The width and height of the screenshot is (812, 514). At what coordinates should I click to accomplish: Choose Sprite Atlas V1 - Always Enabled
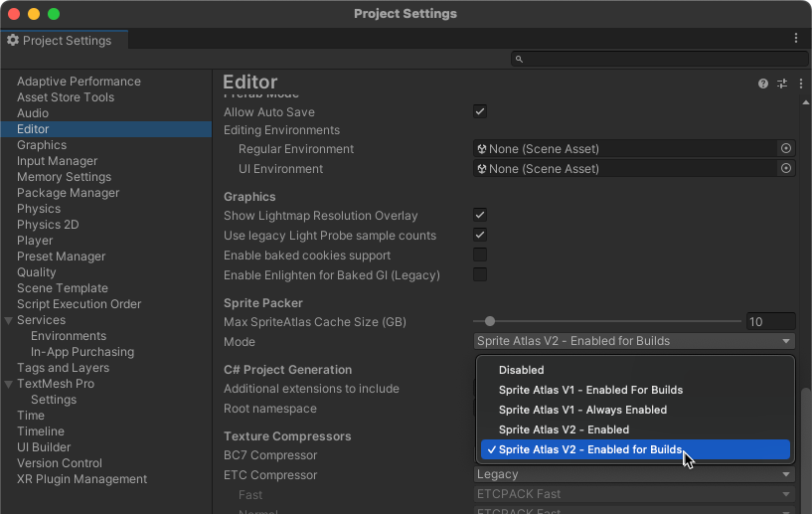point(582,410)
